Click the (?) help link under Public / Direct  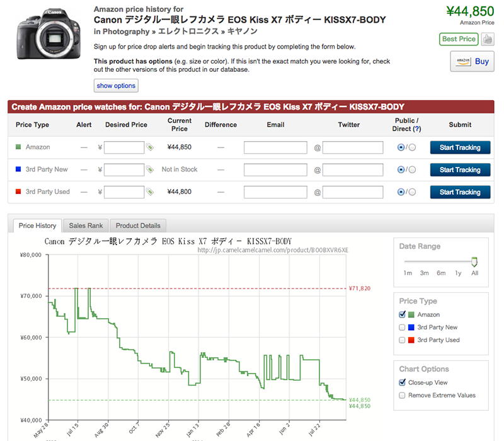417,129
